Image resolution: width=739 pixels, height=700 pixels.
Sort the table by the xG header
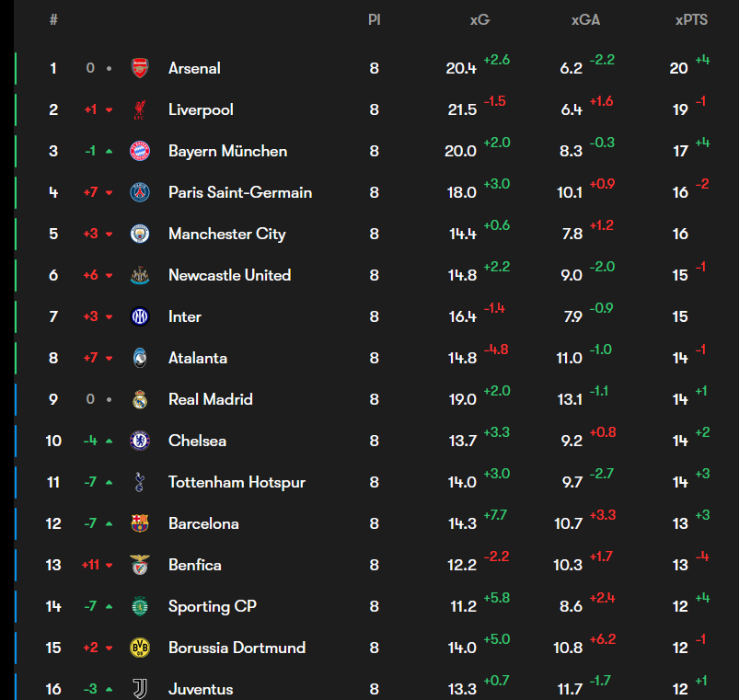(479, 19)
